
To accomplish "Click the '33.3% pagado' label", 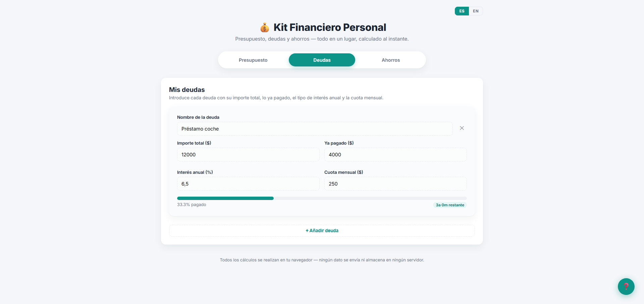I will click(192, 205).
